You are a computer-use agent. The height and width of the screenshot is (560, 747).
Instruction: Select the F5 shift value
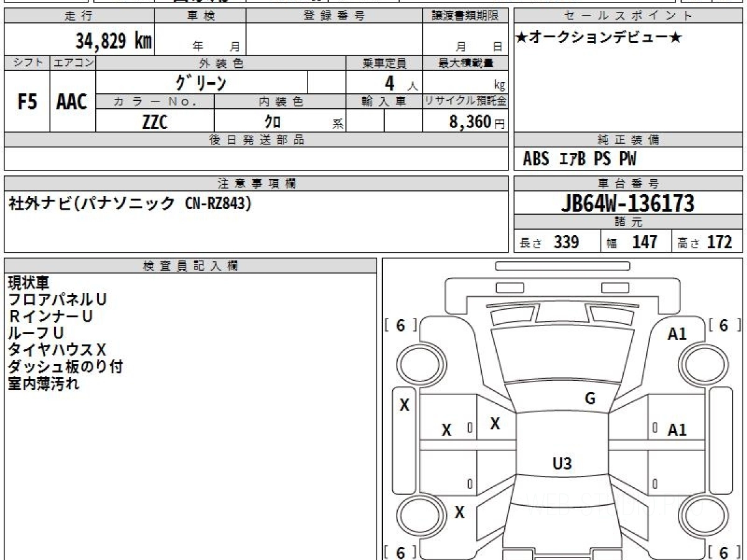coord(27,102)
